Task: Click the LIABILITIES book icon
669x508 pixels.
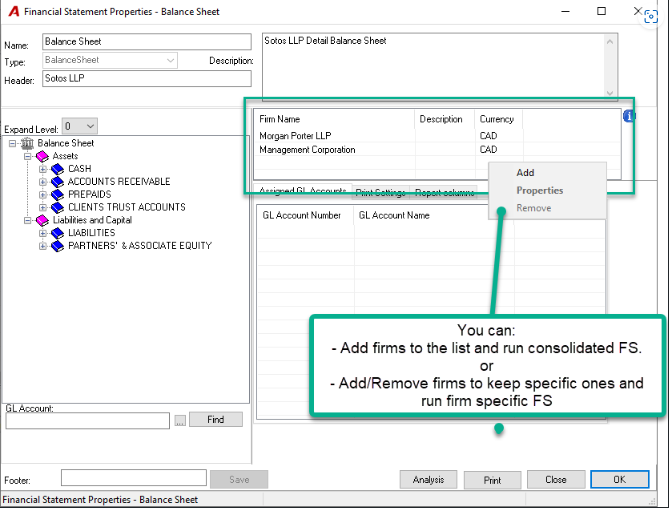Action: pos(57,233)
